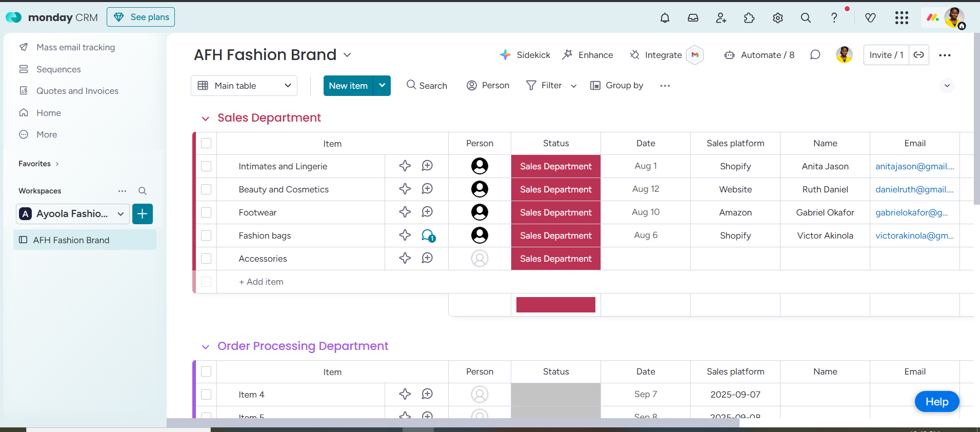The width and height of the screenshot is (980, 432).
Task: Click + Add item in Sales Department
Action: click(x=261, y=282)
